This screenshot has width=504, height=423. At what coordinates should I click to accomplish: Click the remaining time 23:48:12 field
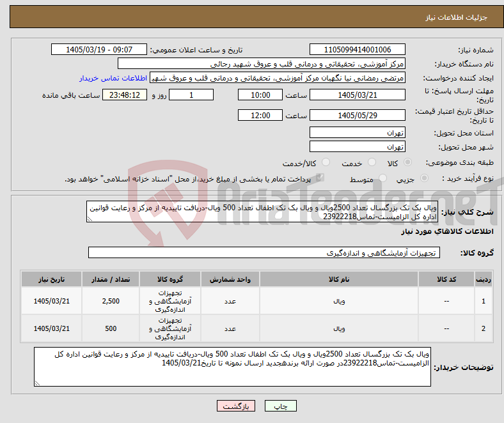pos(125,95)
